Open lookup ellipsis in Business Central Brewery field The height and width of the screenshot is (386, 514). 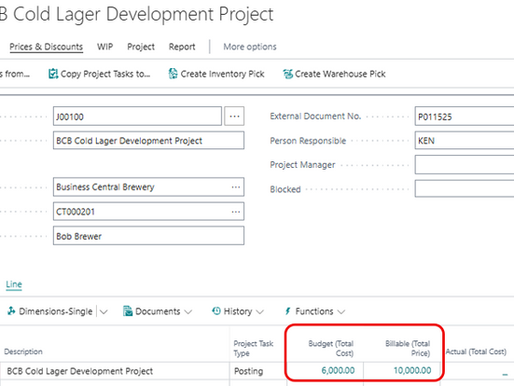(x=236, y=187)
